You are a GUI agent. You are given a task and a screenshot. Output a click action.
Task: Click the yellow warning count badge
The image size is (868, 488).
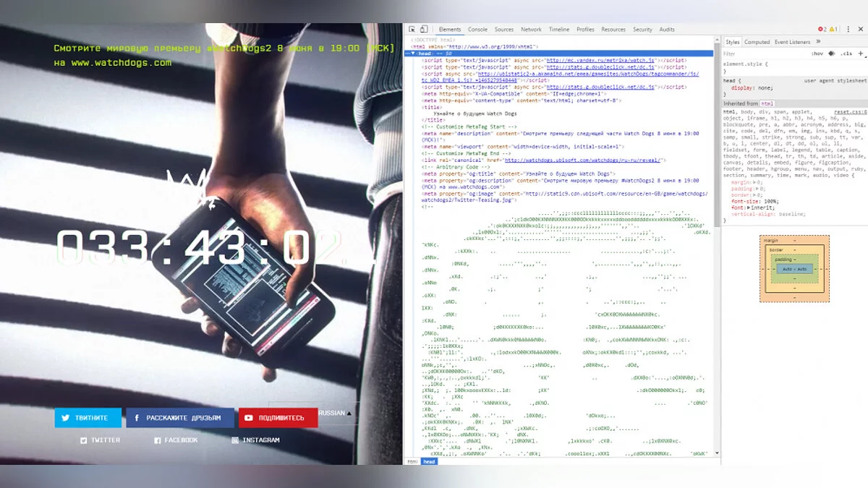(x=833, y=30)
